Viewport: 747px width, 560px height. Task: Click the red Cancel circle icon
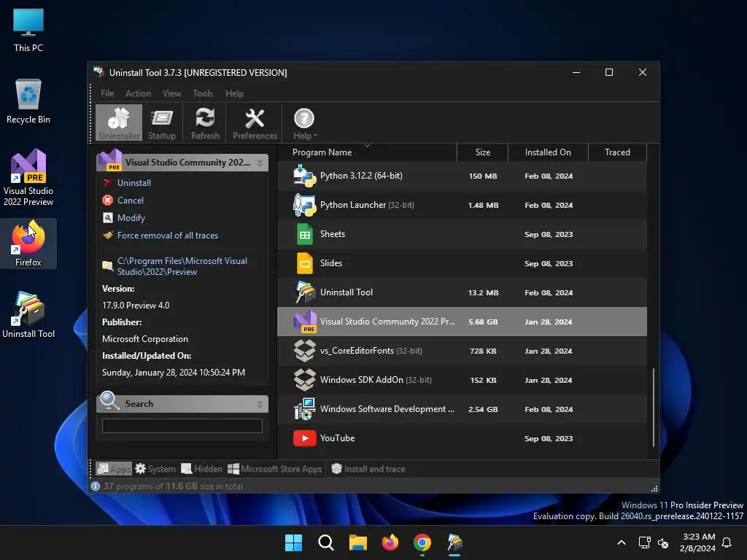[108, 201]
